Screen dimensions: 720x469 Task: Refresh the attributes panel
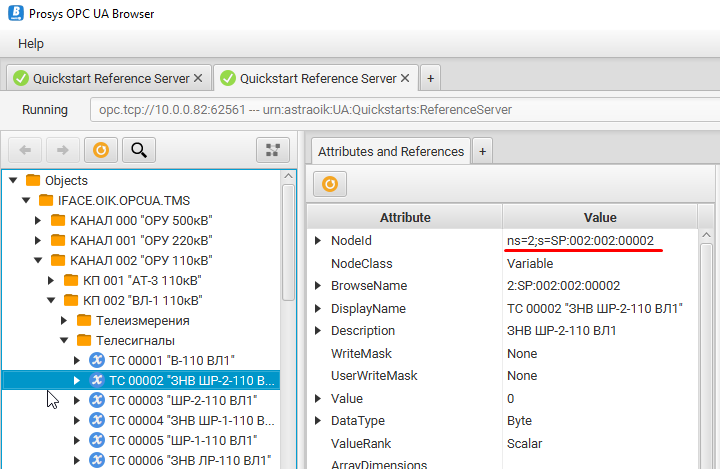pyautogui.click(x=329, y=185)
